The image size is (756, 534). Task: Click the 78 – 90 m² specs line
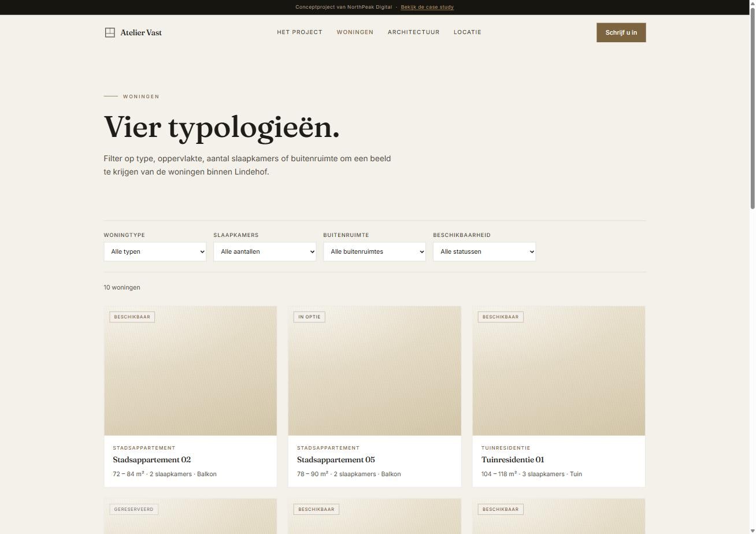[x=349, y=474]
